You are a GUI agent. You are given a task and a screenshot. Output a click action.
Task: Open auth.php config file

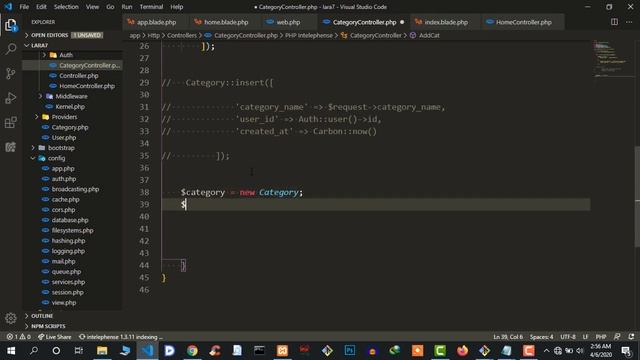pos(64,179)
